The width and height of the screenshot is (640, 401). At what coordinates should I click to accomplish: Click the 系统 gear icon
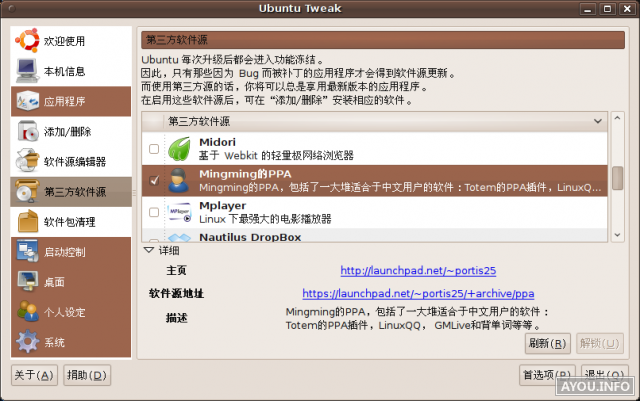[x=27, y=342]
